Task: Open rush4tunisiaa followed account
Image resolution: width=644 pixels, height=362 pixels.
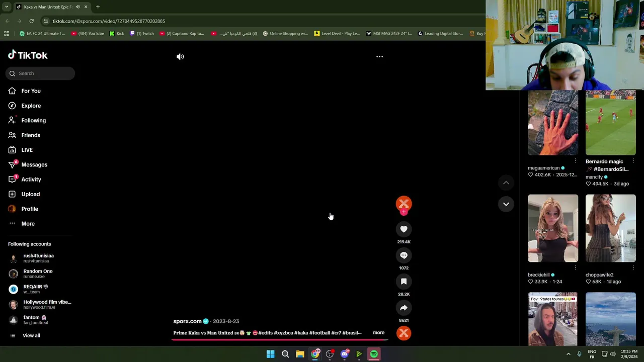Action: (38, 258)
